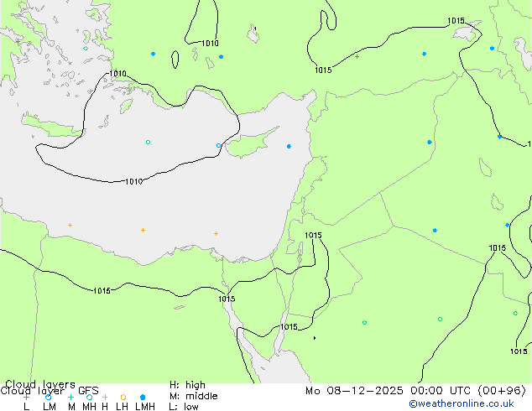This screenshot has height=411, width=532.
Task: Click the filled blue marker east of Cyprus
Action: (x=289, y=146)
